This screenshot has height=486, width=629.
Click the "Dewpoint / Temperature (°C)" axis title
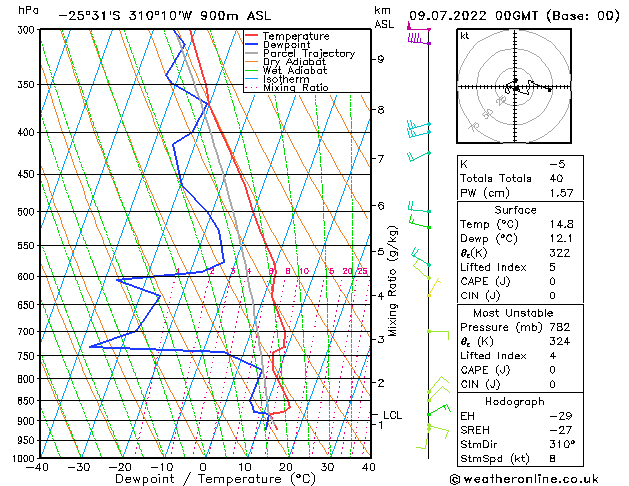(x=215, y=479)
